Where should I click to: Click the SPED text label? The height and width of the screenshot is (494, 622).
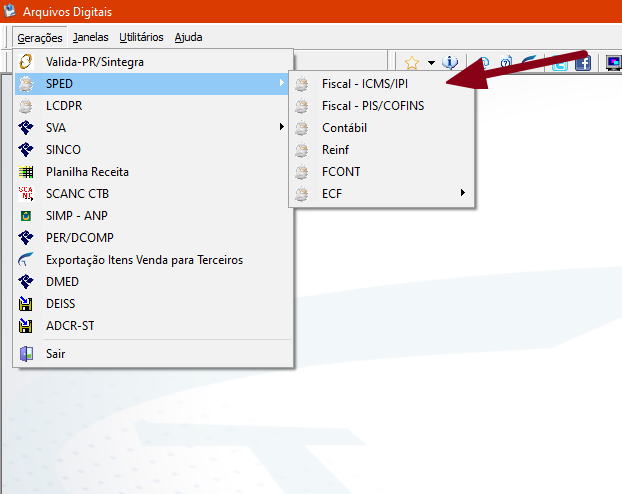(x=59, y=84)
